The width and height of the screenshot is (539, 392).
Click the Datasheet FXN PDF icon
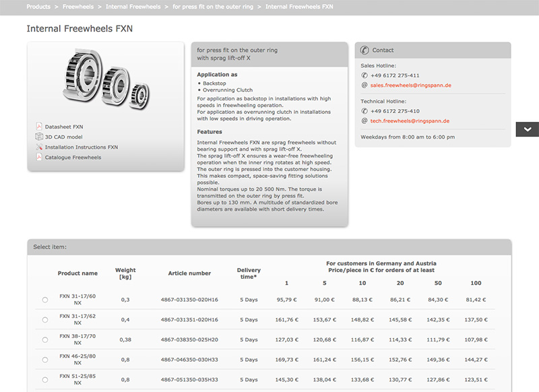click(x=39, y=127)
